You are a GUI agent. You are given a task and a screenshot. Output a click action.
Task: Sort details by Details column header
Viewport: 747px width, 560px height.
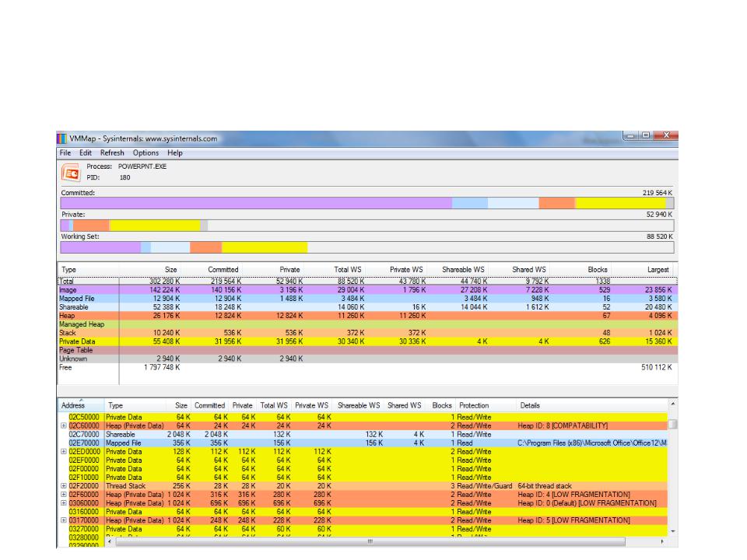tap(592, 406)
